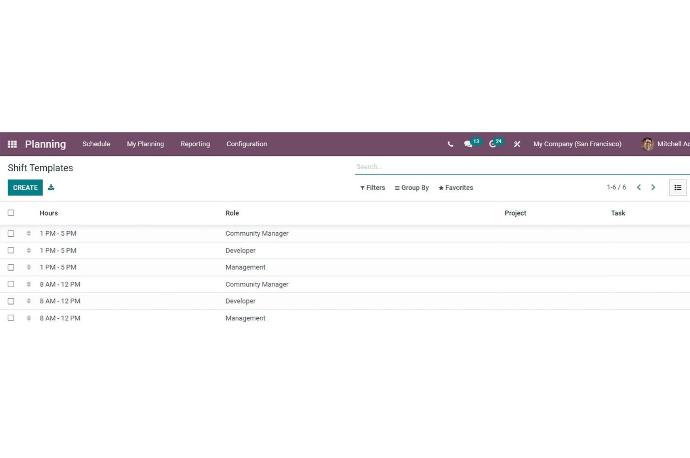
Task: Open the Configuration menu
Action: tap(246, 144)
